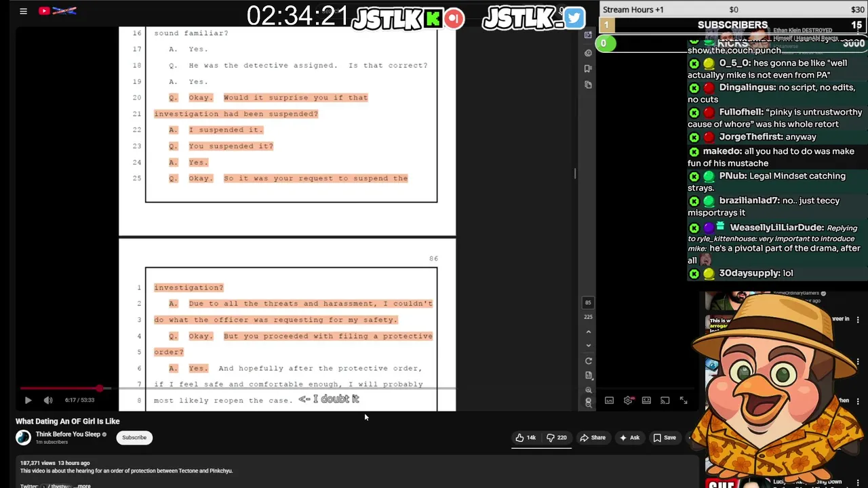Like the video with thumbs up 14k
The image size is (868, 488).
pos(526,438)
